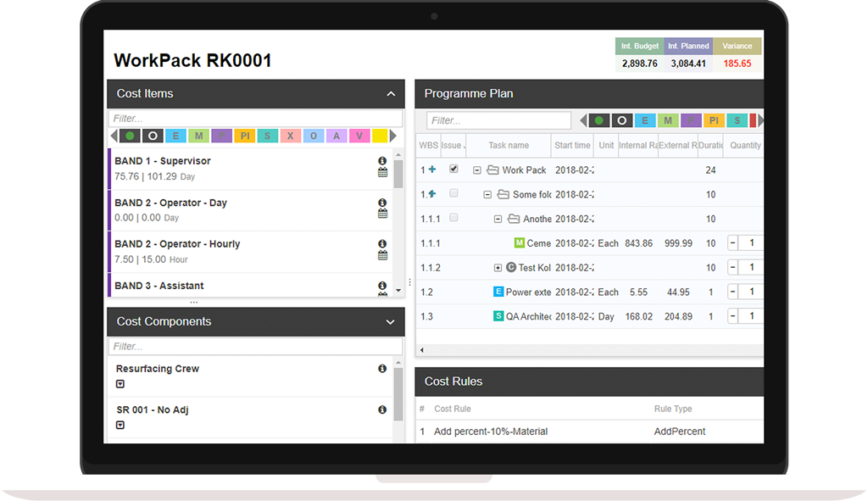Viewport: 868px width, 501px height.
Task: Click the green M icon on Cement row
Action: coord(520,242)
